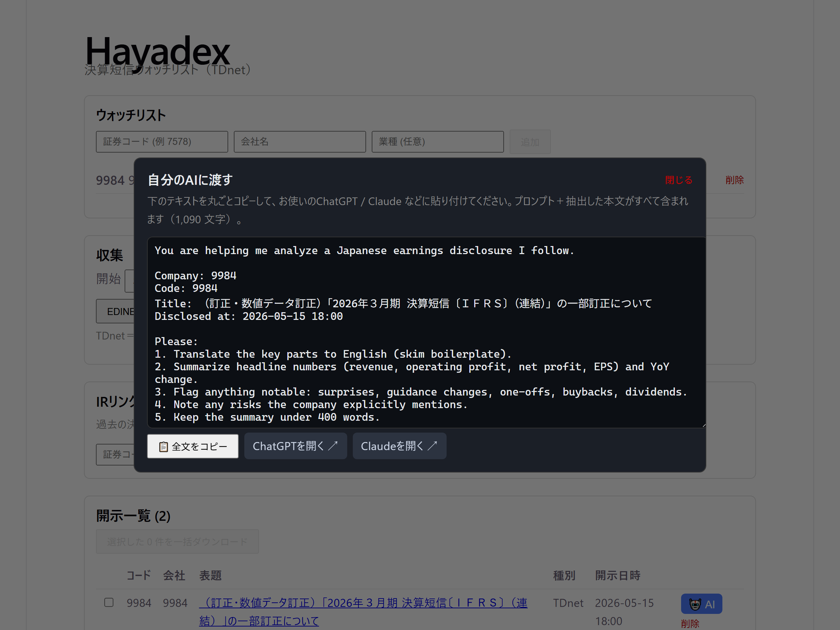Click the 開示日時 column header
This screenshot has width=840, height=630.
[617, 576]
